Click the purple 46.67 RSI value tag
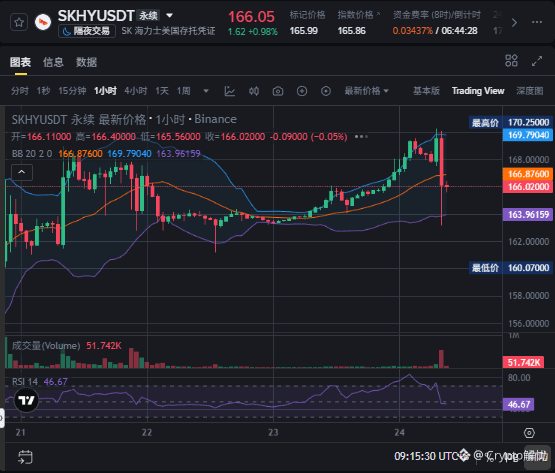 (519, 404)
